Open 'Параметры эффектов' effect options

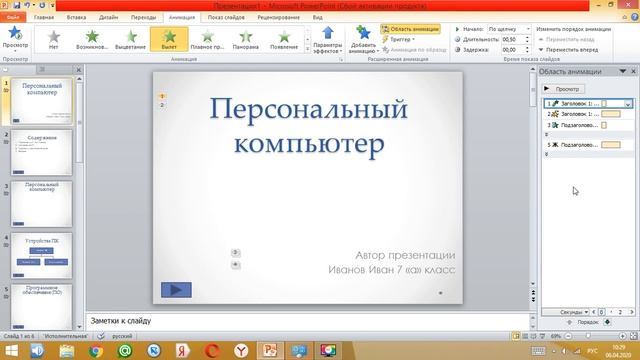click(327, 40)
